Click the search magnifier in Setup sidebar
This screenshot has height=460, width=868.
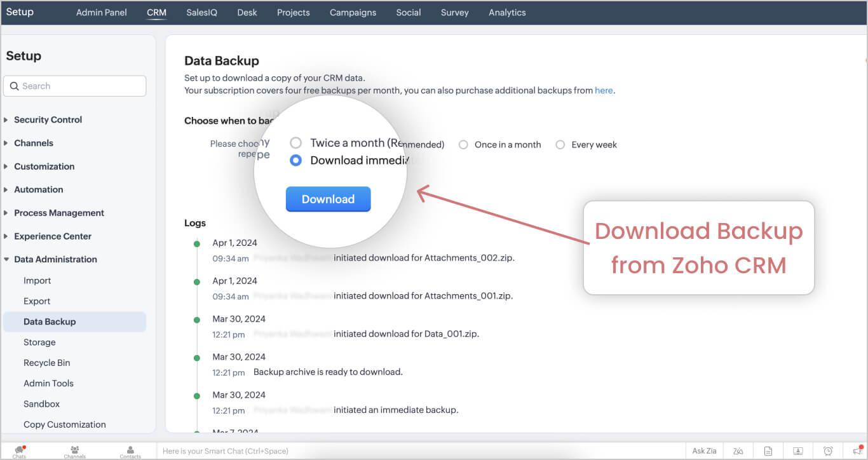(15, 86)
